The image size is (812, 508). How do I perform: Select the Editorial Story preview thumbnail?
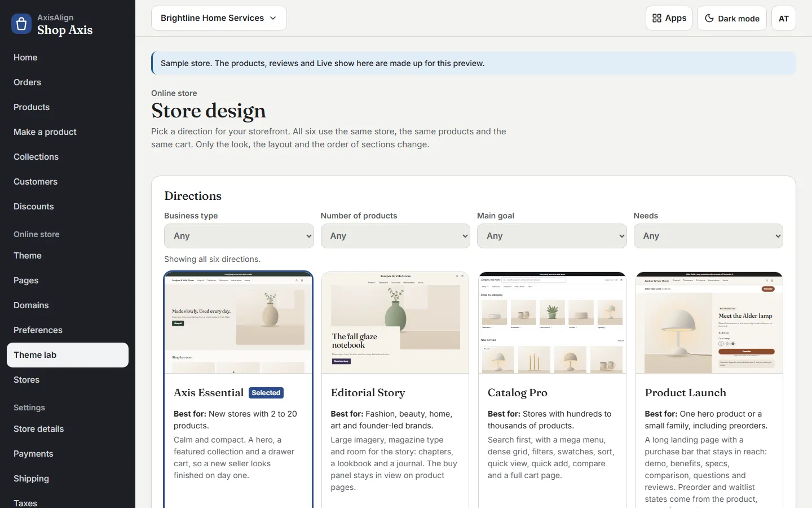[x=395, y=323]
